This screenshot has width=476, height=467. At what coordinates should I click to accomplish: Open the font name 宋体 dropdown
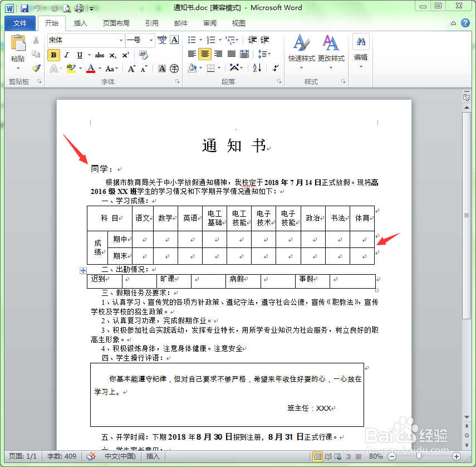(121, 40)
